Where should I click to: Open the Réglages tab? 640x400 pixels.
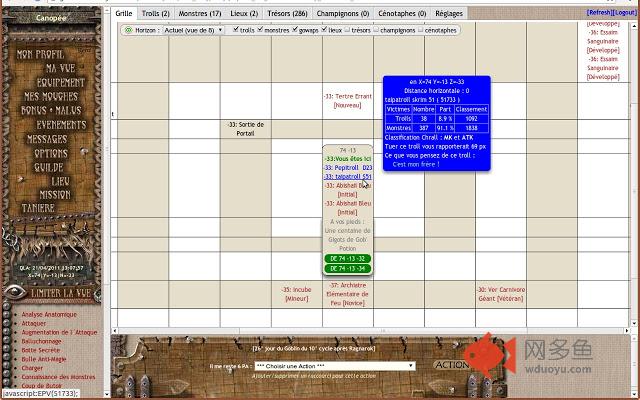click(449, 13)
